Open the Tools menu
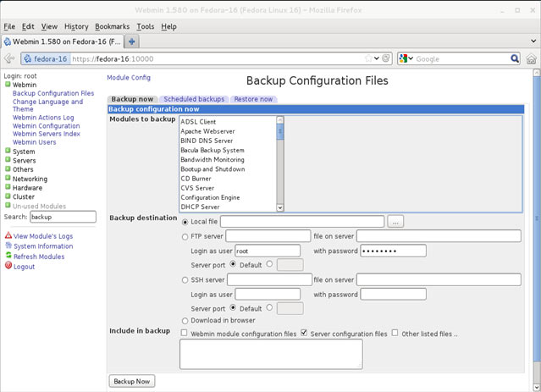Image resolution: width=541 pixels, height=392 pixels. point(146,26)
